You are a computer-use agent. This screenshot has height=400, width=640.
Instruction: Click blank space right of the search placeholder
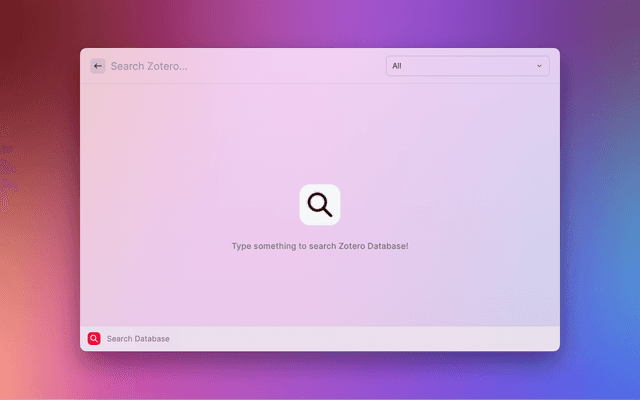pos(290,66)
